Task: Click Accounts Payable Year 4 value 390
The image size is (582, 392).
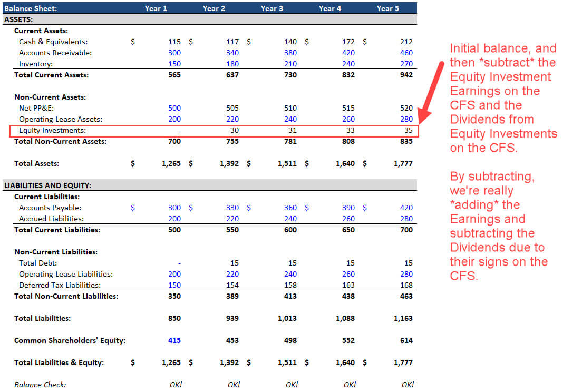Action: point(348,208)
